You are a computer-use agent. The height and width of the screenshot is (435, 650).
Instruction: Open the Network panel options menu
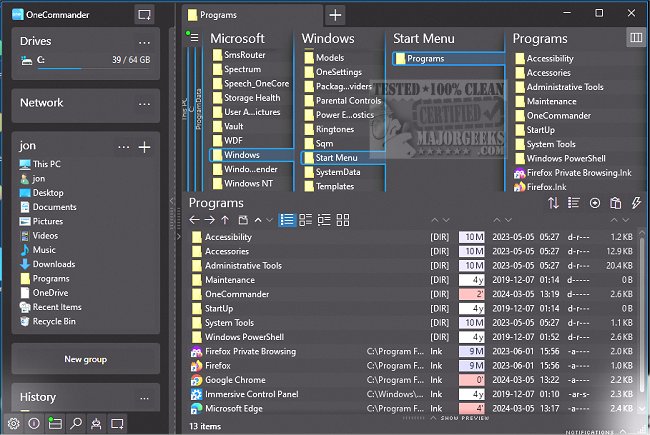click(144, 104)
